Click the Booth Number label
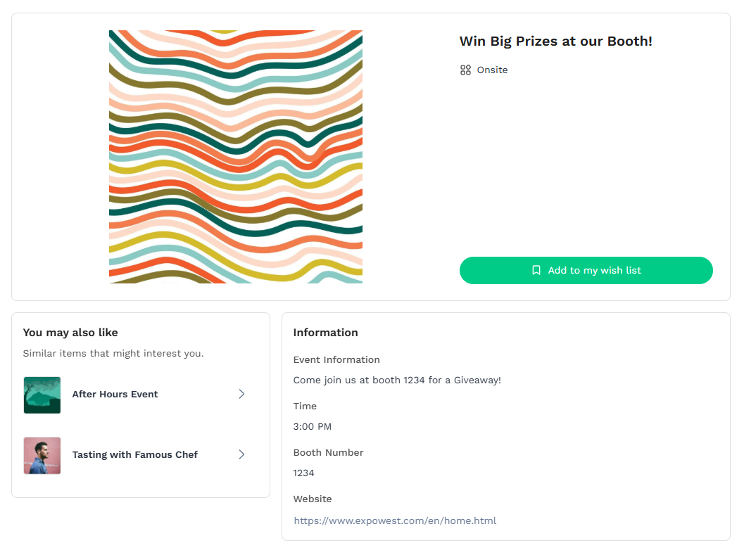 click(x=328, y=452)
